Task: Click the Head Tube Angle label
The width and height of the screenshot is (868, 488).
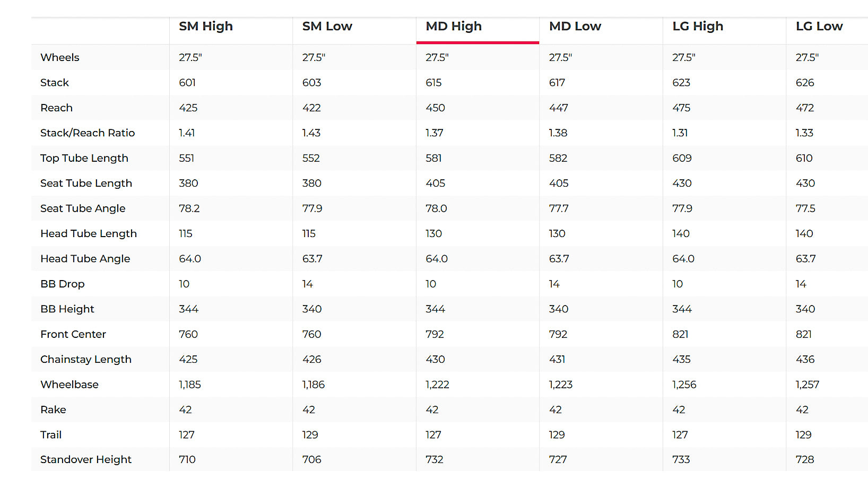Action: point(85,259)
